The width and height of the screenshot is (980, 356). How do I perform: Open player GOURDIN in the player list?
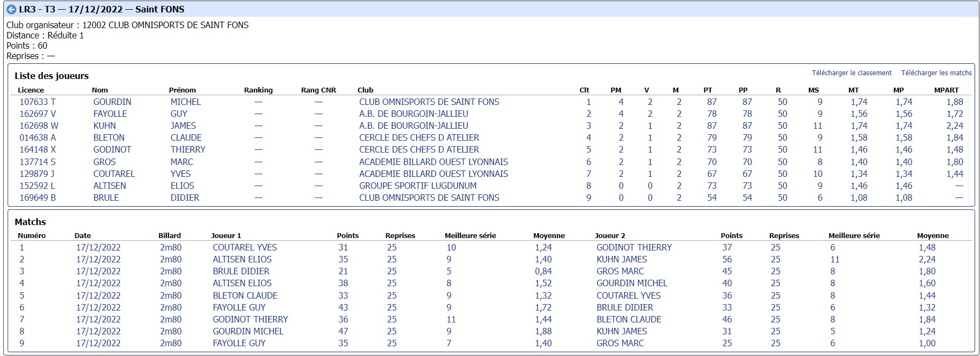pos(112,102)
